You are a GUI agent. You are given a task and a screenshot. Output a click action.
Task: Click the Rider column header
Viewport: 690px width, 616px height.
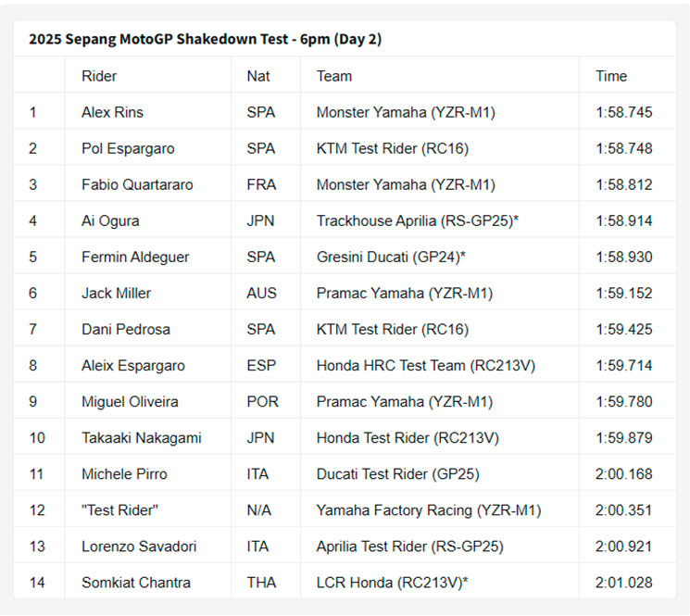click(x=99, y=76)
